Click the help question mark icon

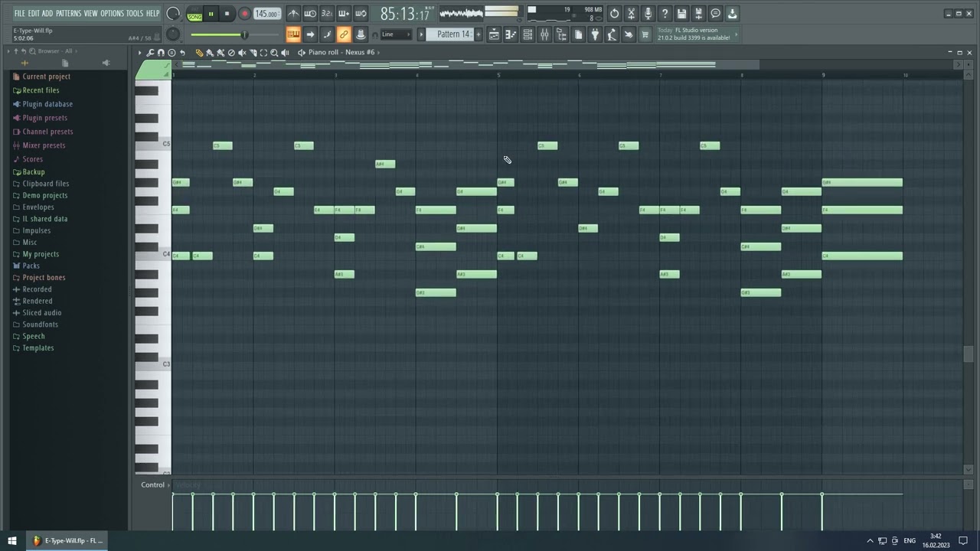tap(665, 13)
